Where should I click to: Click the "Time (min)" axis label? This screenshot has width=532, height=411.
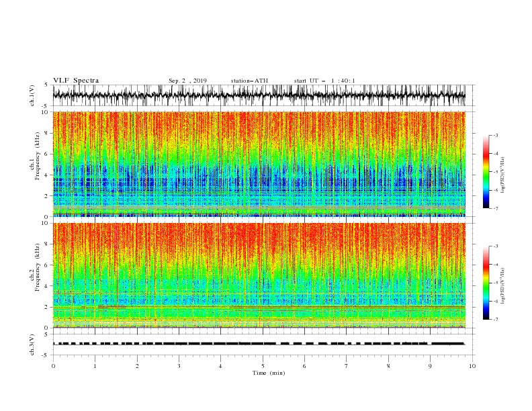click(x=269, y=373)
